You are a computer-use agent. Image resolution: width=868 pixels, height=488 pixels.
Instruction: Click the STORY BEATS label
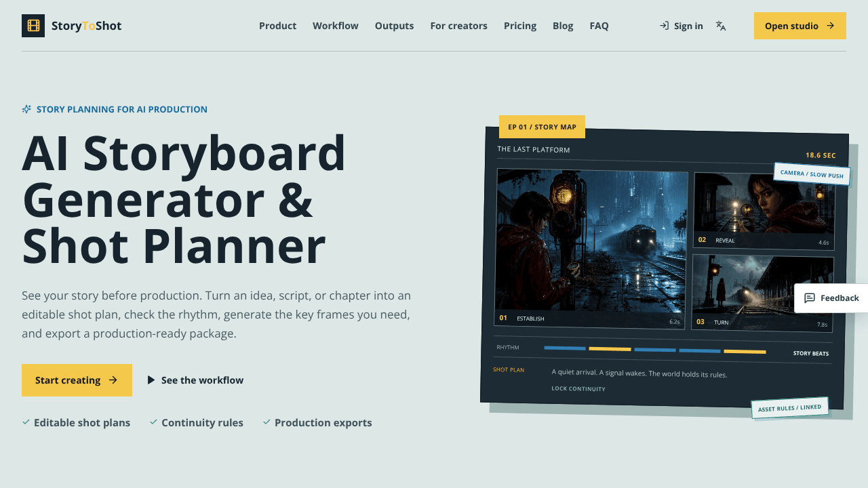(x=811, y=353)
